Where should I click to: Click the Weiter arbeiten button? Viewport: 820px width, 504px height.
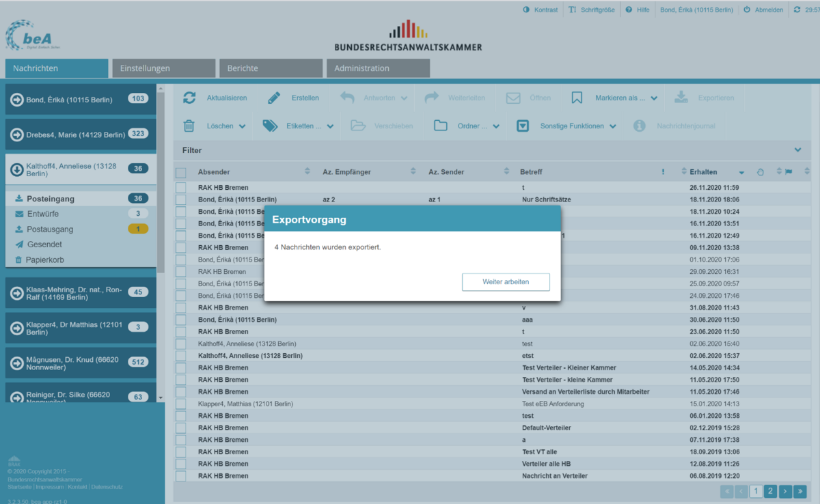[x=506, y=282]
